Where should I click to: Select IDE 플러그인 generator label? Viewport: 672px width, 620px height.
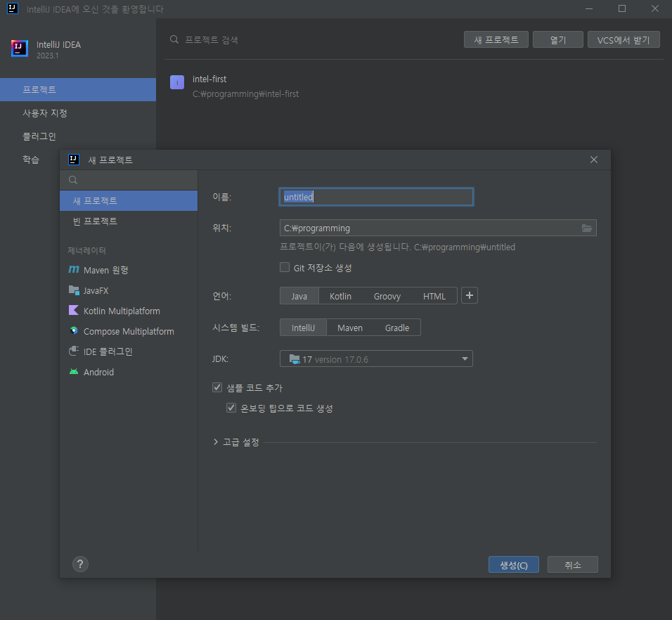108,351
